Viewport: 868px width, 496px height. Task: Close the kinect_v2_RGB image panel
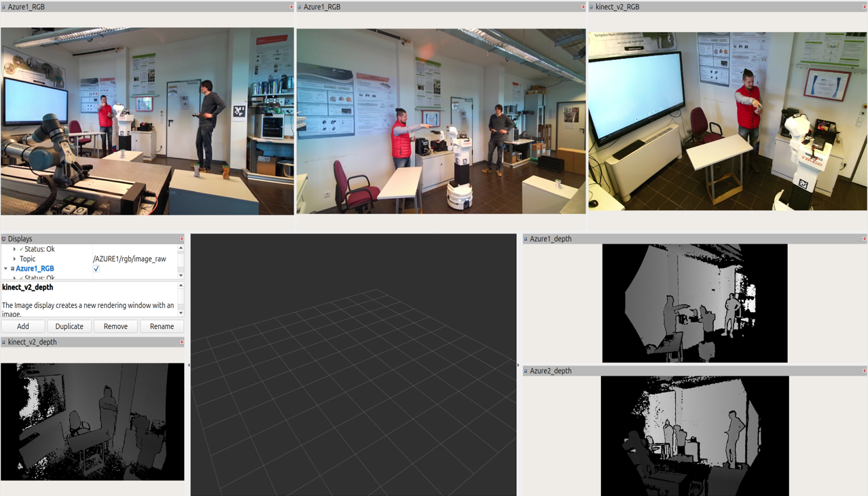(864, 7)
